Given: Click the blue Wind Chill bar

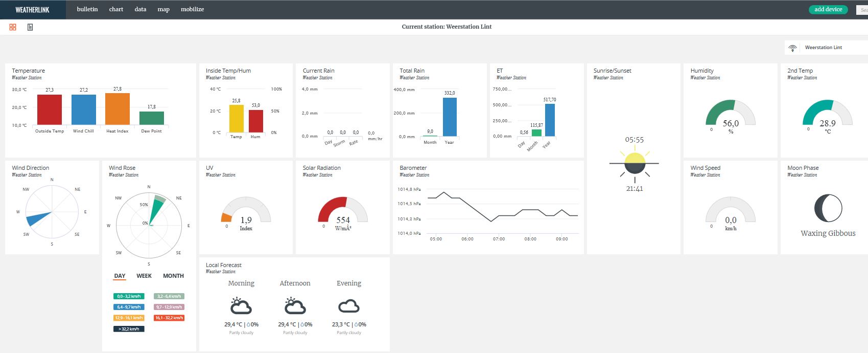Looking at the screenshot, I should click(84, 109).
